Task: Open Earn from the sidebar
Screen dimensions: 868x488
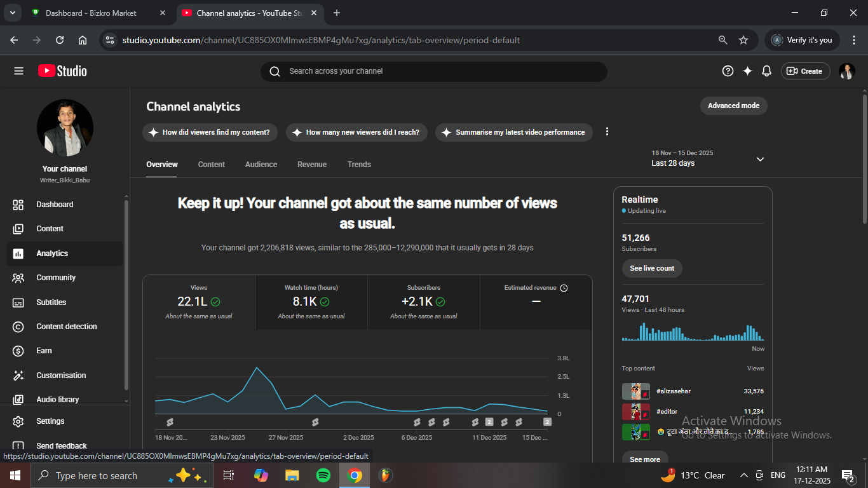Action: (44, 351)
